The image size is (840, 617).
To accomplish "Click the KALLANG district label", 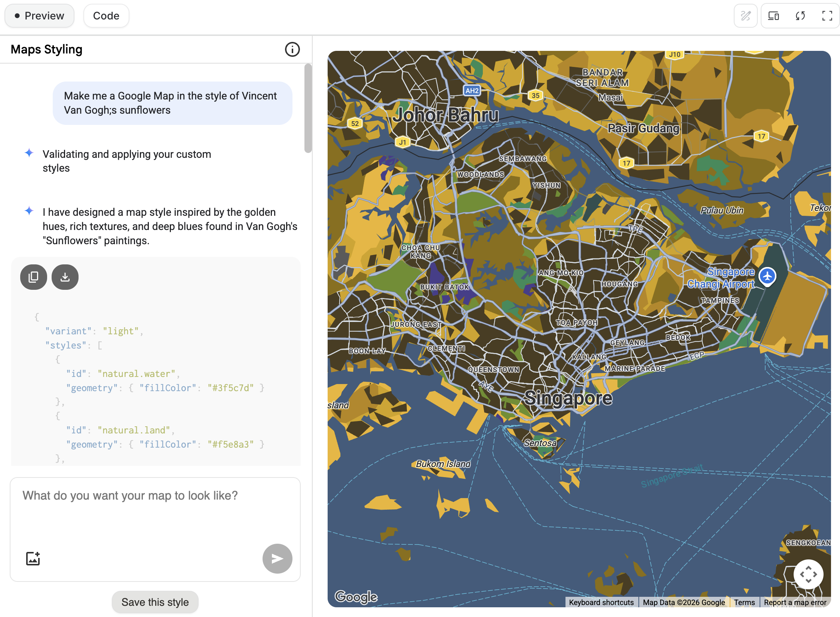I will [x=589, y=357].
